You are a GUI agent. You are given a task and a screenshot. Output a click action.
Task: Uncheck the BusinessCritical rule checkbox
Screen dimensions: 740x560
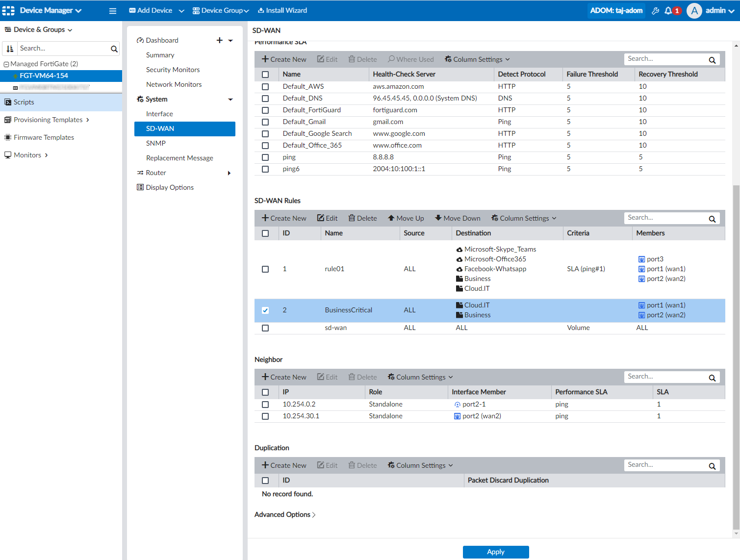[x=265, y=310]
